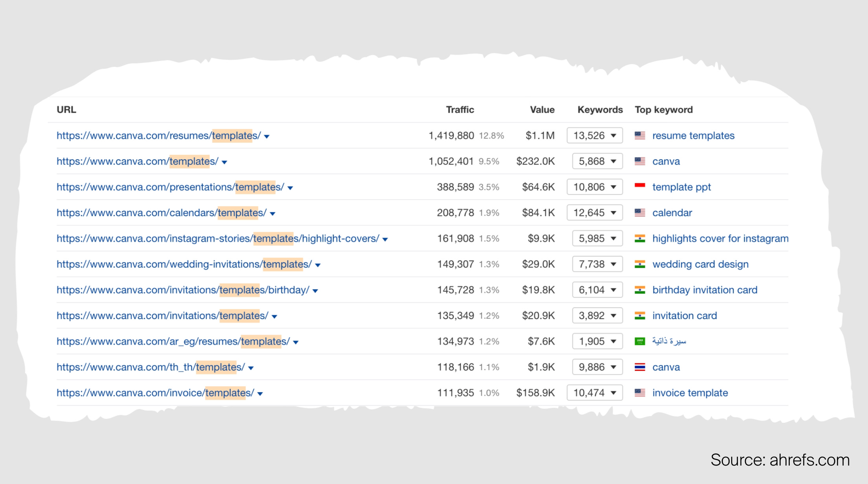Open the canva.com/templates/ URL link
The image size is (868, 484).
137,161
